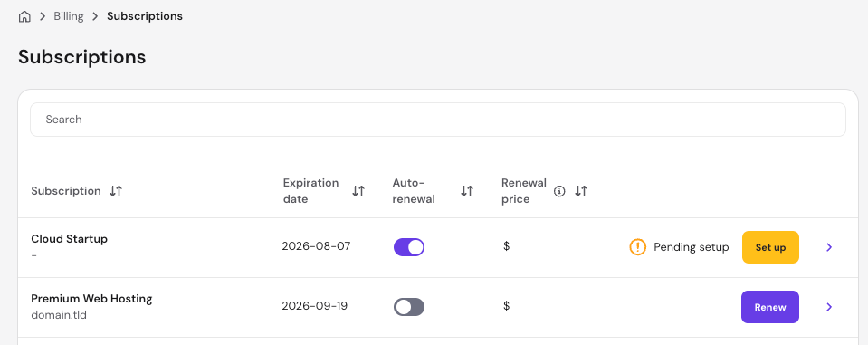Enable auto-renewal for Premium Web Hosting

click(409, 307)
